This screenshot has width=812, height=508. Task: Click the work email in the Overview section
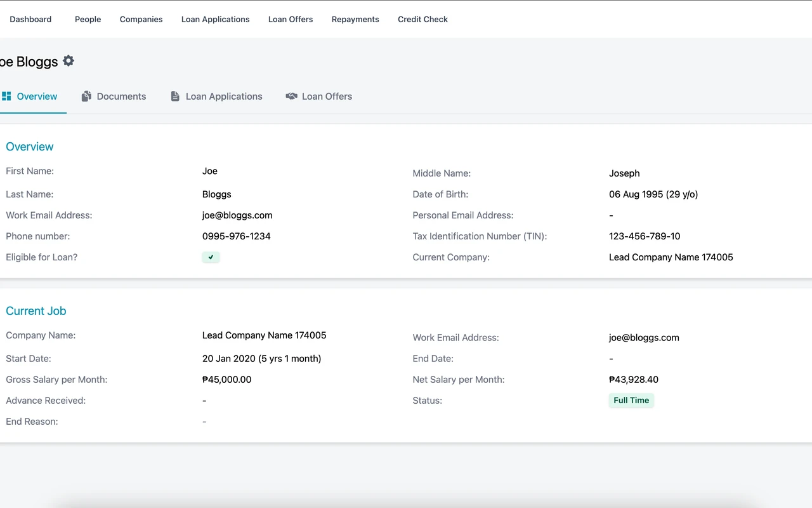click(237, 215)
